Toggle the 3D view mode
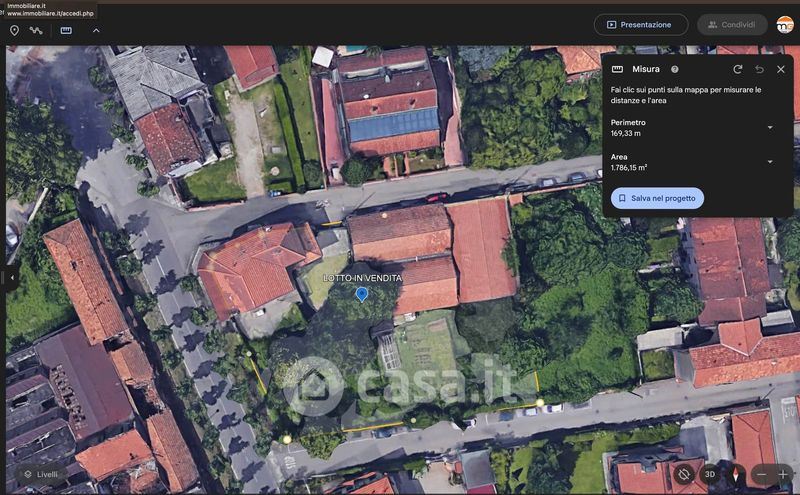Viewport: 800px width, 495px height. tap(710, 474)
